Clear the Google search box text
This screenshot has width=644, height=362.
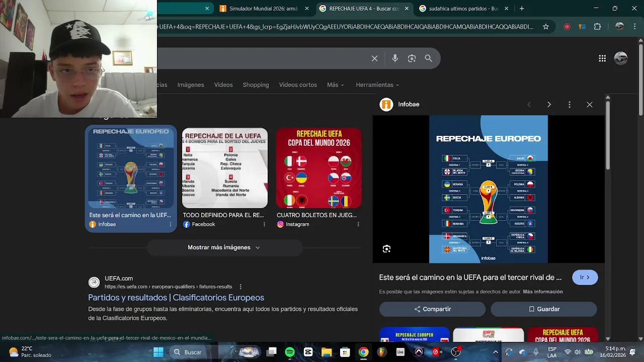[374, 58]
